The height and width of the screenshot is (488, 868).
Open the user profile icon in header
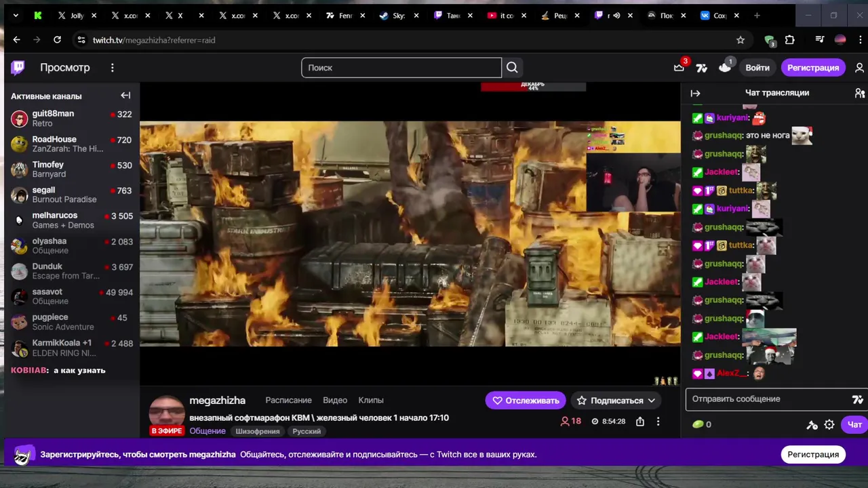tap(859, 68)
